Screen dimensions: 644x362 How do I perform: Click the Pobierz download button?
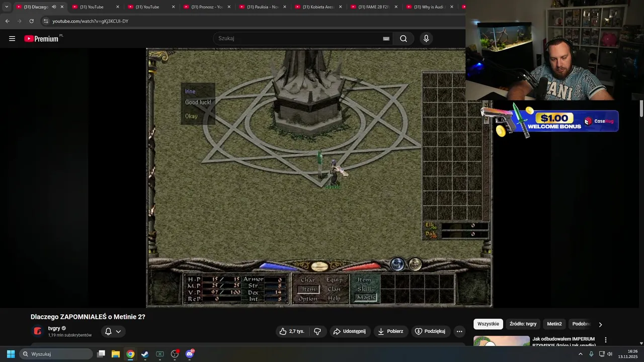(x=391, y=331)
